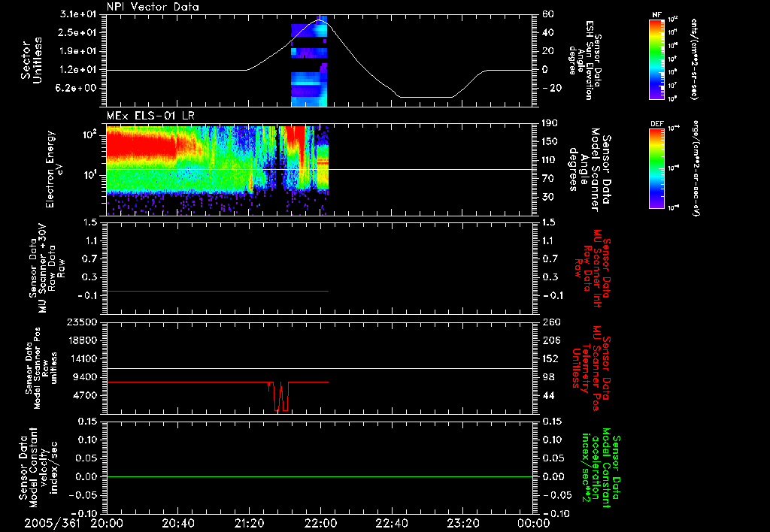
Task: Select the 'MEx ELS-01 LR' panel title
Action: point(150,116)
